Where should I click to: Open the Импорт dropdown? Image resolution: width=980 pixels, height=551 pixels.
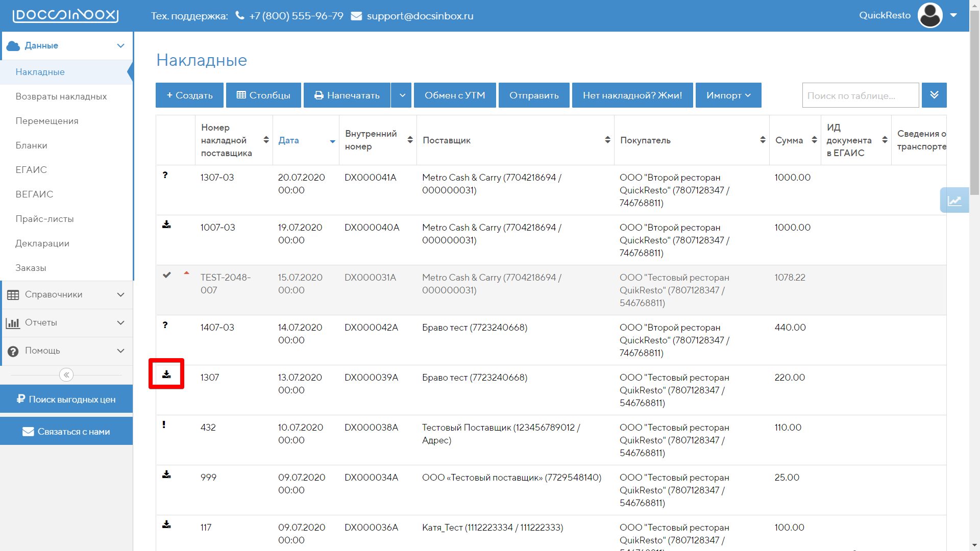click(728, 95)
